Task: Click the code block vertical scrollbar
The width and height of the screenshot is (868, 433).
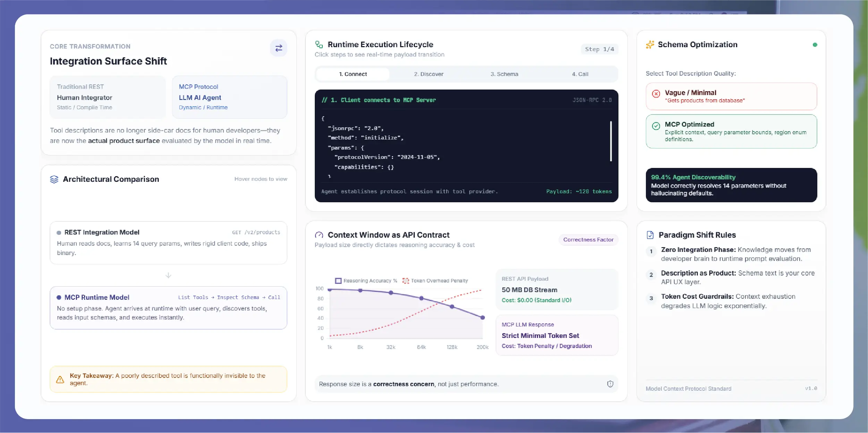Action: pyautogui.click(x=610, y=141)
